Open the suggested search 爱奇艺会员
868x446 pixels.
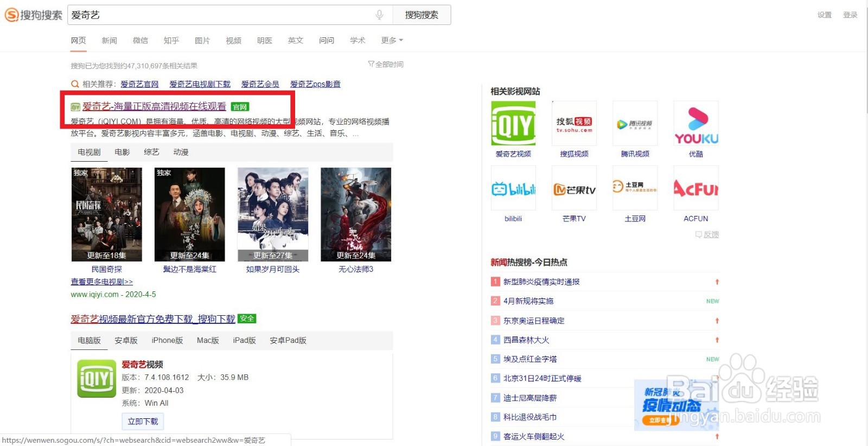click(x=260, y=84)
